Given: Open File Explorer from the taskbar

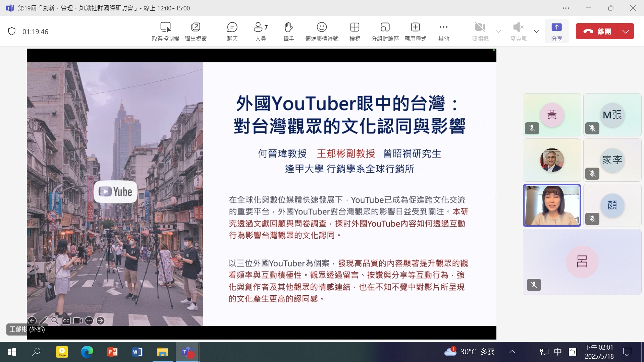Looking at the screenshot, I should (163, 352).
